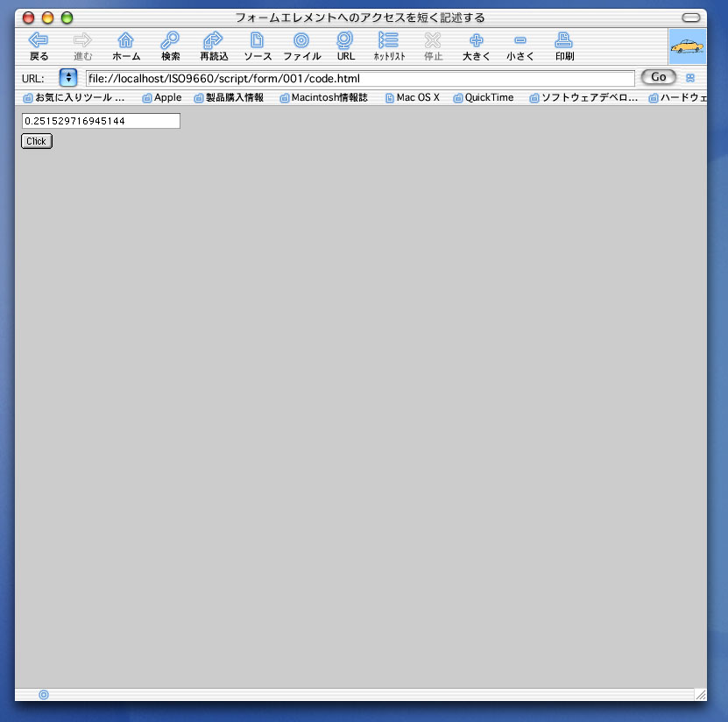The image size is (728, 722).
Task: Open the Mac OS X bookmark
Action: pyautogui.click(x=413, y=97)
